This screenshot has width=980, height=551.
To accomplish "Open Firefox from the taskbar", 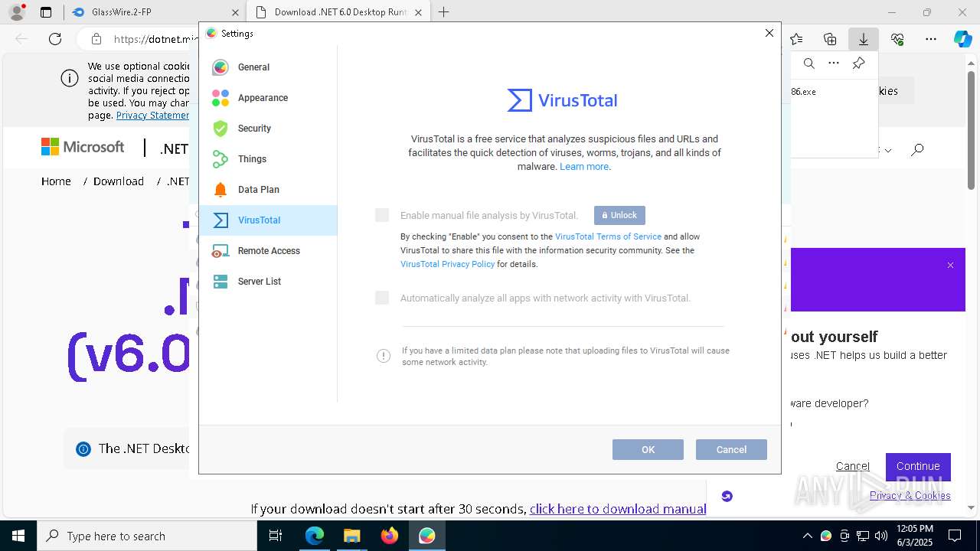I will 389,536.
